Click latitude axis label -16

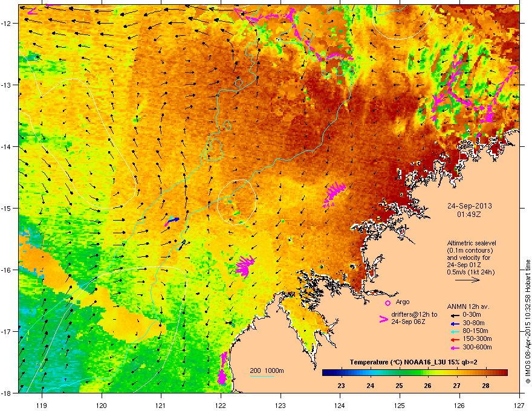click(x=7, y=270)
